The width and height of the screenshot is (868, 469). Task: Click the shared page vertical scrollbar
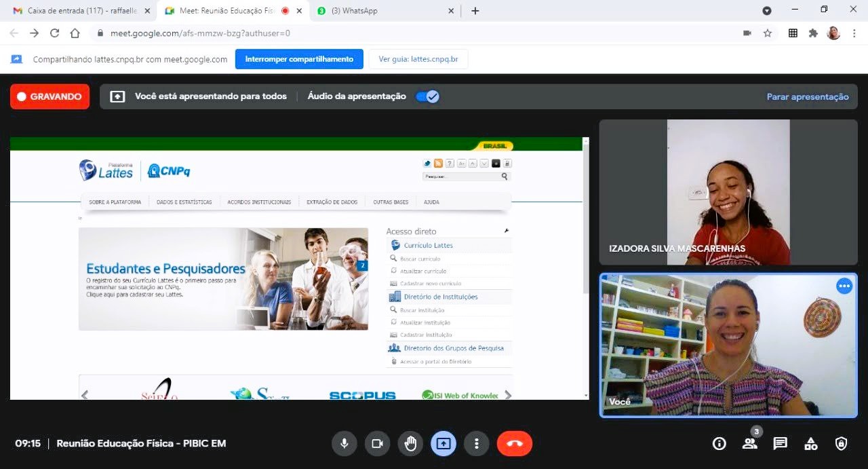tap(586, 217)
